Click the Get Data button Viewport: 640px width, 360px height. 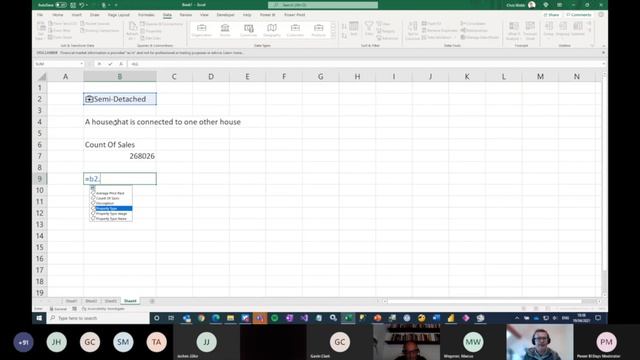[x=40, y=31]
